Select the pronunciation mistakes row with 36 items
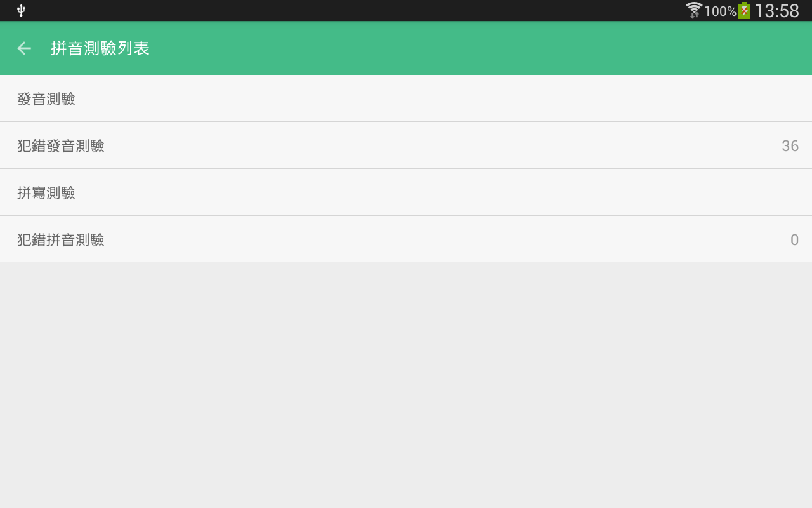 406,145
